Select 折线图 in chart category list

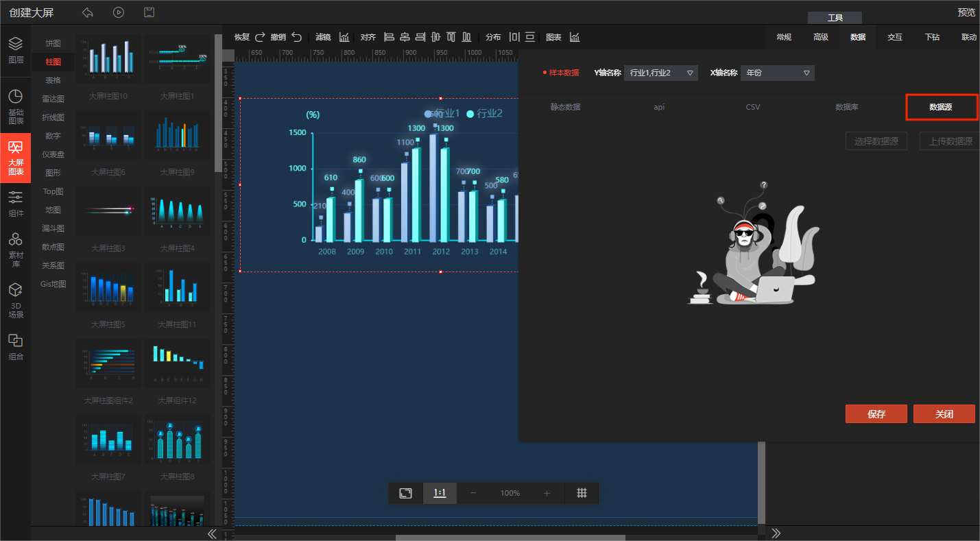point(53,117)
